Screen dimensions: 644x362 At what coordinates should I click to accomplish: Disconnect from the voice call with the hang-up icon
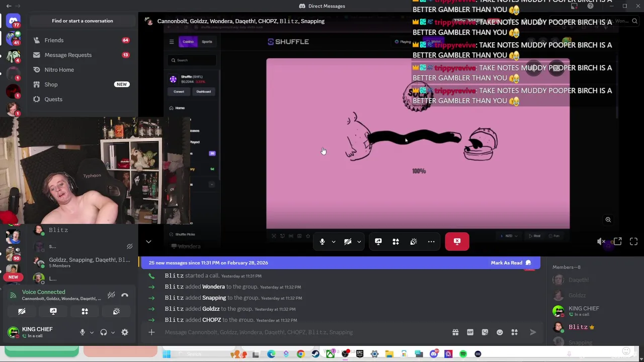click(x=125, y=295)
